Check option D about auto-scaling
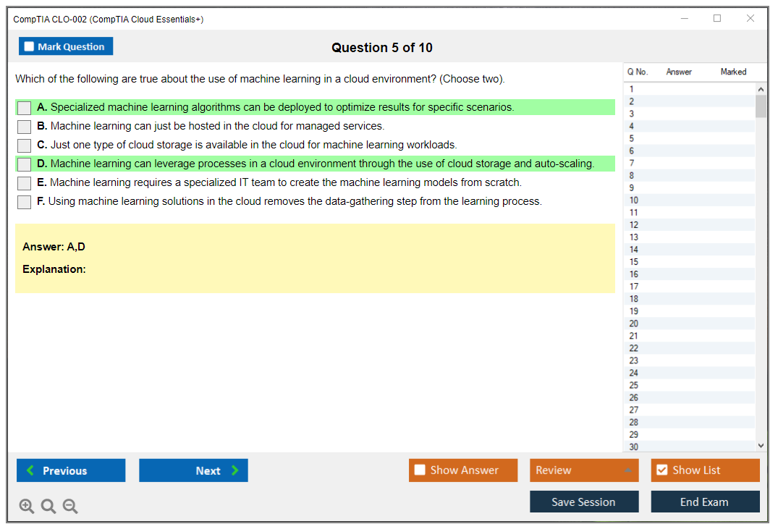The image size is (778, 532). [x=25, y=164]
